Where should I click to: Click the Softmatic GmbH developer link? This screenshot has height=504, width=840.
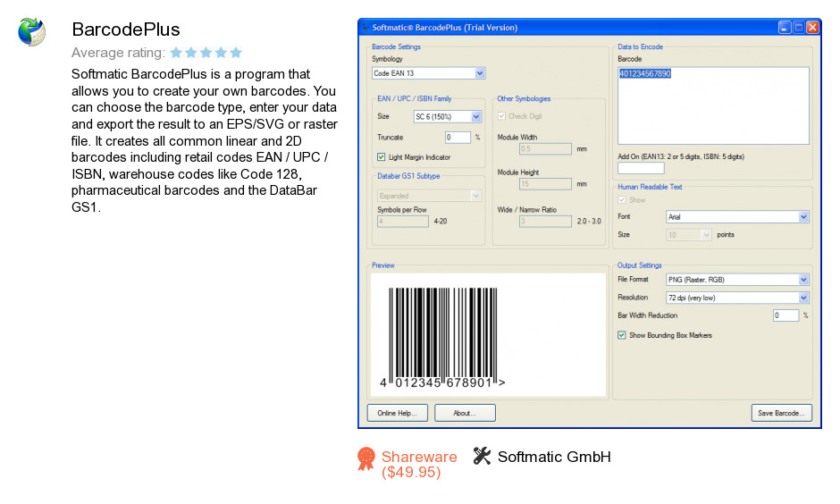[x=554, y=457]
